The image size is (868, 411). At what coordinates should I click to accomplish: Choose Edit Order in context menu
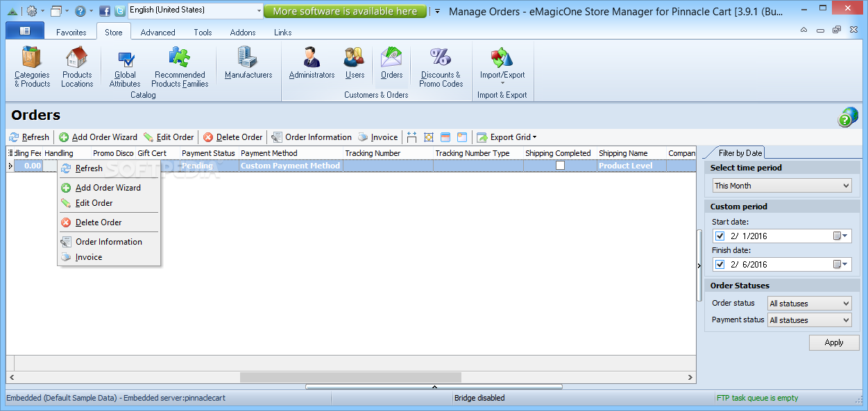(x=109, y=203)
